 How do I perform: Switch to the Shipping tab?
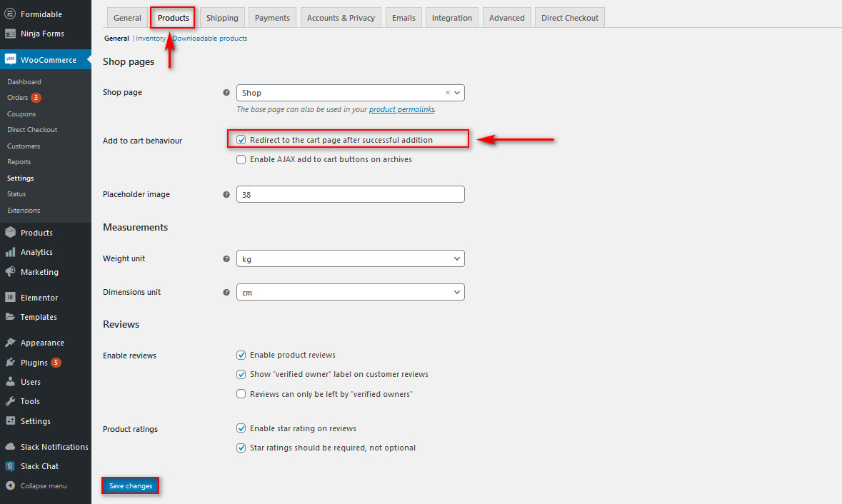pos(222,18)
